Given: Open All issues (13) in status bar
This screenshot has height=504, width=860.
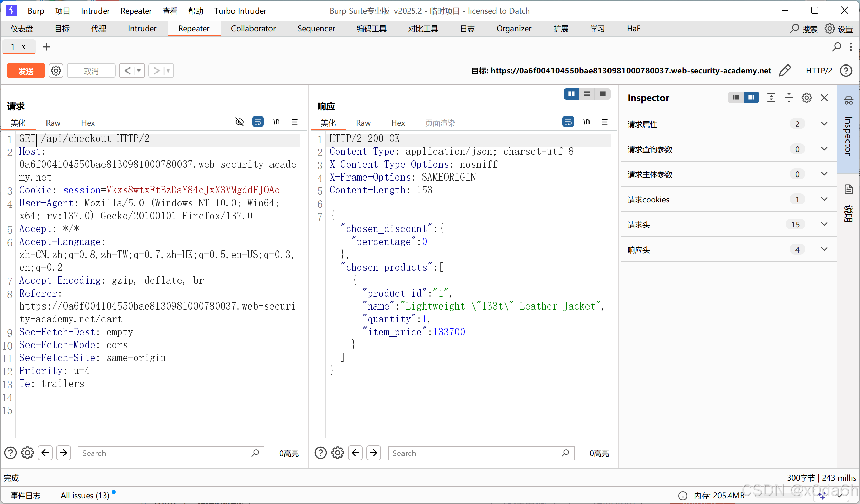Looking at the screenshot, I should click(x=85, y=495).
